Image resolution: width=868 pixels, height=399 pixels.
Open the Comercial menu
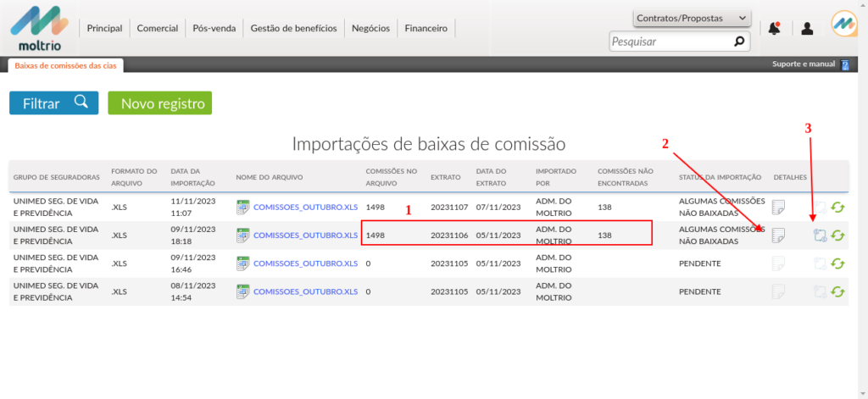(158, 29)
